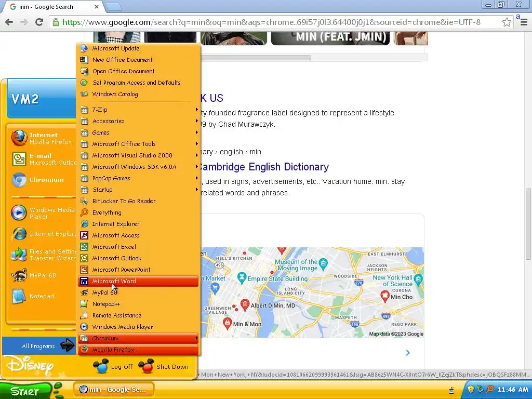Screen dimensions: 532x399
Task: Click the MIN (FEAT. JMIN) thumbnail
Action: click(x=330, y=38)
